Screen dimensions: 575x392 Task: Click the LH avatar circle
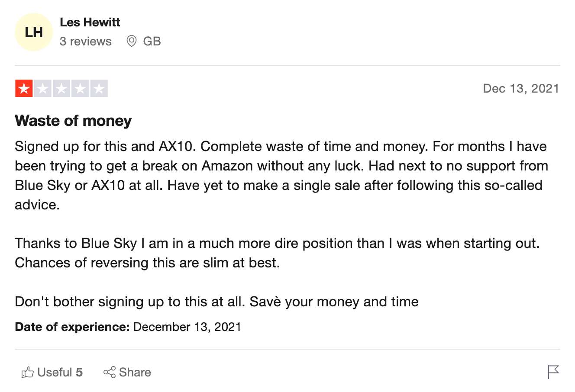(x=34, y=32)
